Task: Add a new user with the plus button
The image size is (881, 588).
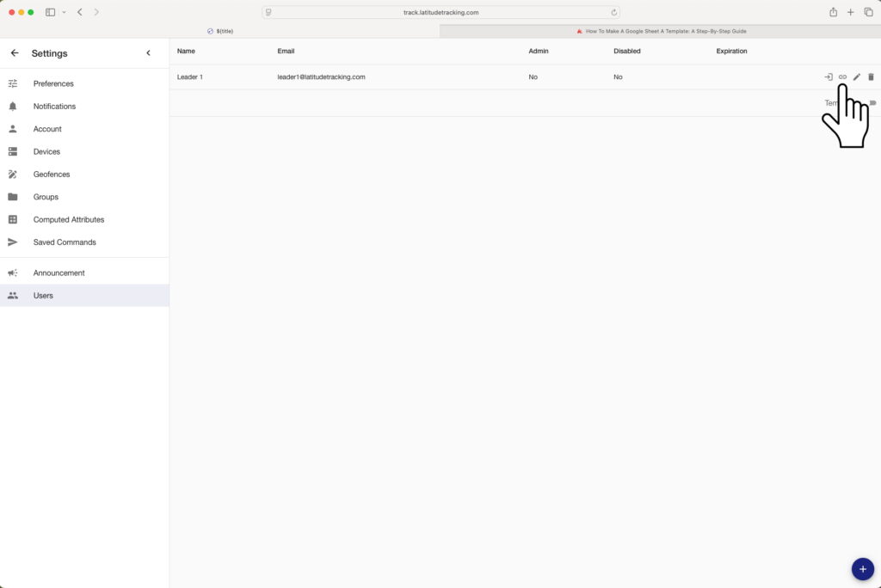Action: coord(862,568)
